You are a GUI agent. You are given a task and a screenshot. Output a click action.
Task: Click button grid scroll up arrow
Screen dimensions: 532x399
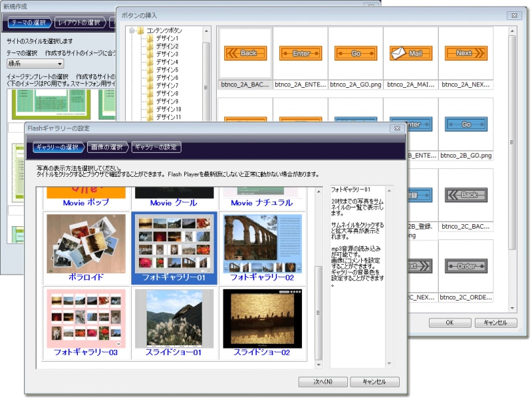tap(512, 31)
